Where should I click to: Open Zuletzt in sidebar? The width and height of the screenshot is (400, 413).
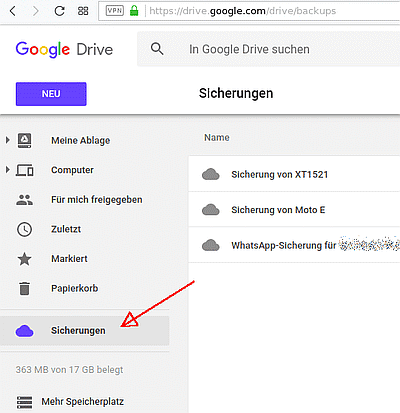click(x=66, y=229)
